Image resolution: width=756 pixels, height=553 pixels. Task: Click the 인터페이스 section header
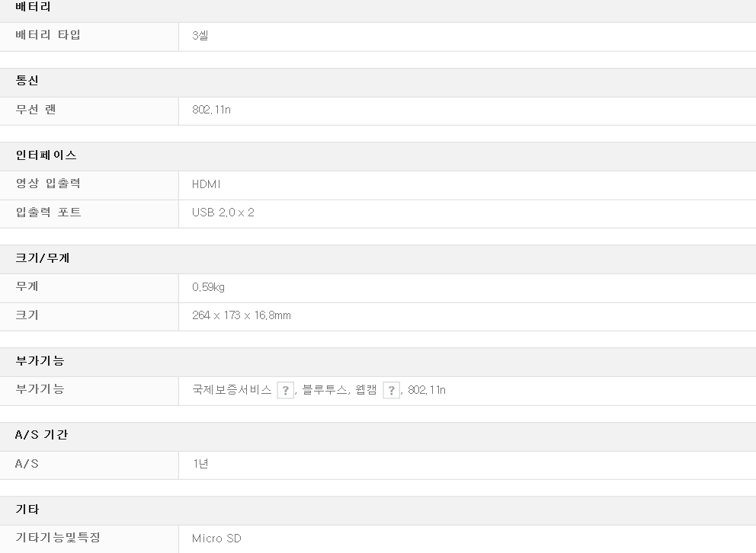(46, 155)
